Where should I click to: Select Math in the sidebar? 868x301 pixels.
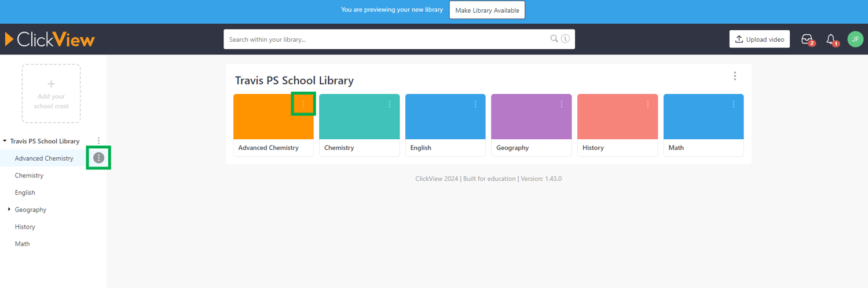(x=22, y=244)
